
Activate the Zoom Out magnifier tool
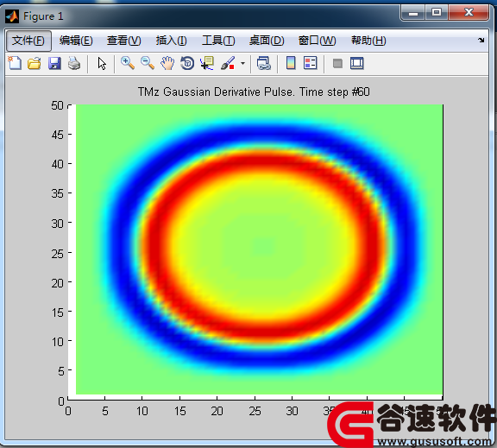click(x=148, y=63)
